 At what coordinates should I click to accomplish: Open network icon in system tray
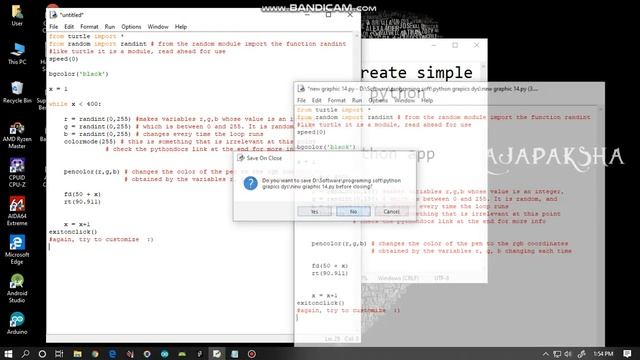[x=557, y=353]
